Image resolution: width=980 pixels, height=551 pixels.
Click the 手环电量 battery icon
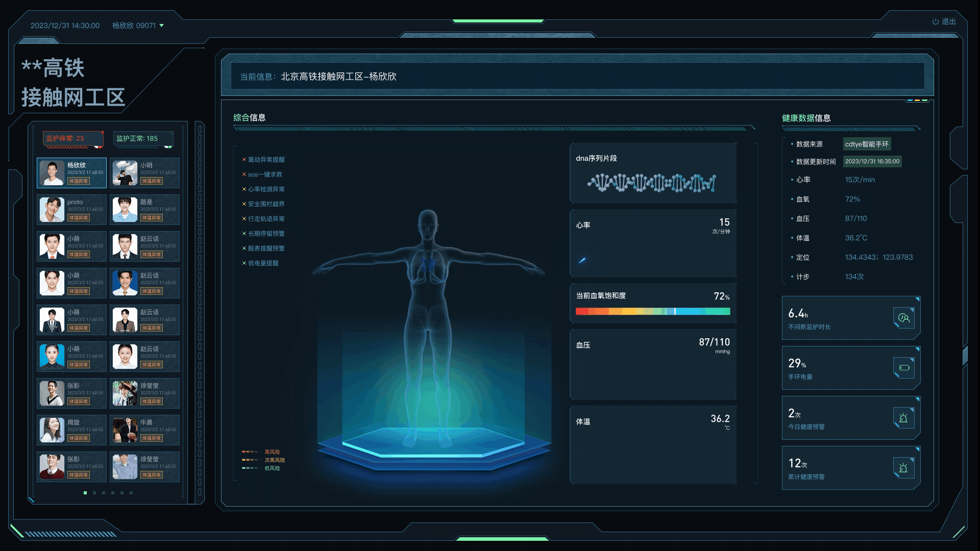pos(904,368)
